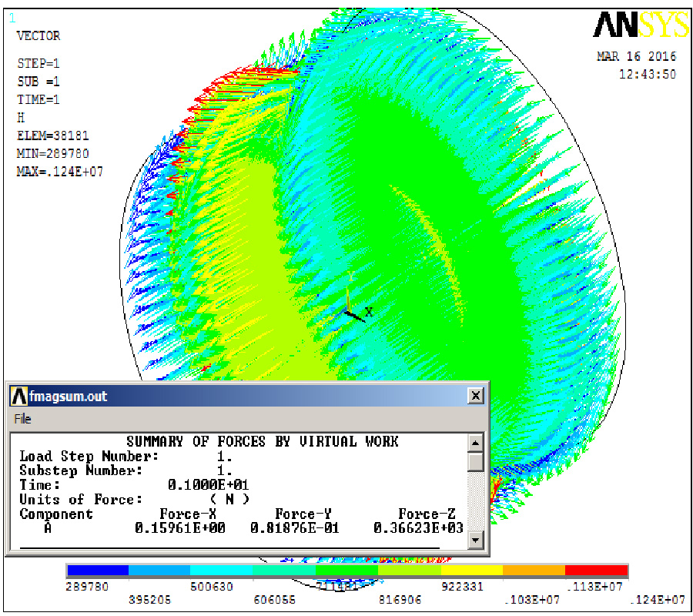Click the dark blue legend swatch
The image size is (693, 616).
click(x=97, y=571)
